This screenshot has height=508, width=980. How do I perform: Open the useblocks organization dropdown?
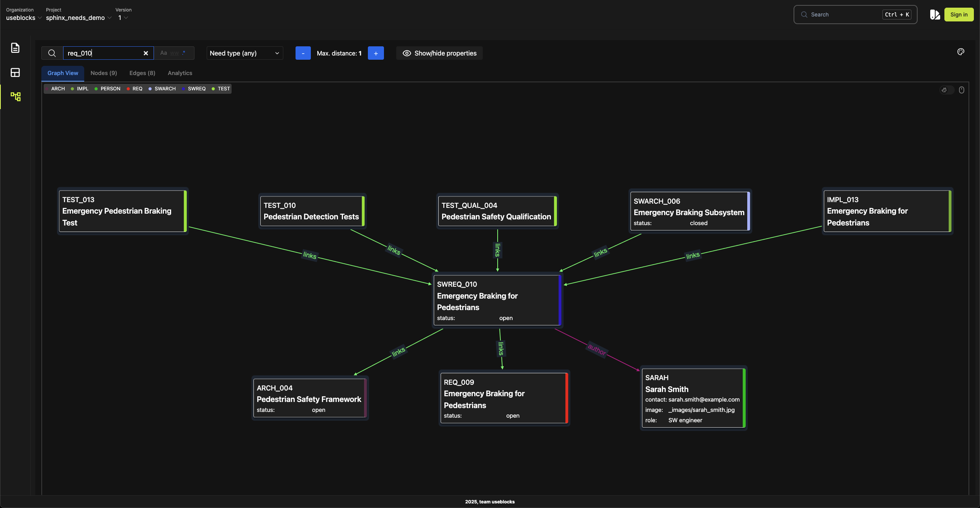tap(24, 18)
